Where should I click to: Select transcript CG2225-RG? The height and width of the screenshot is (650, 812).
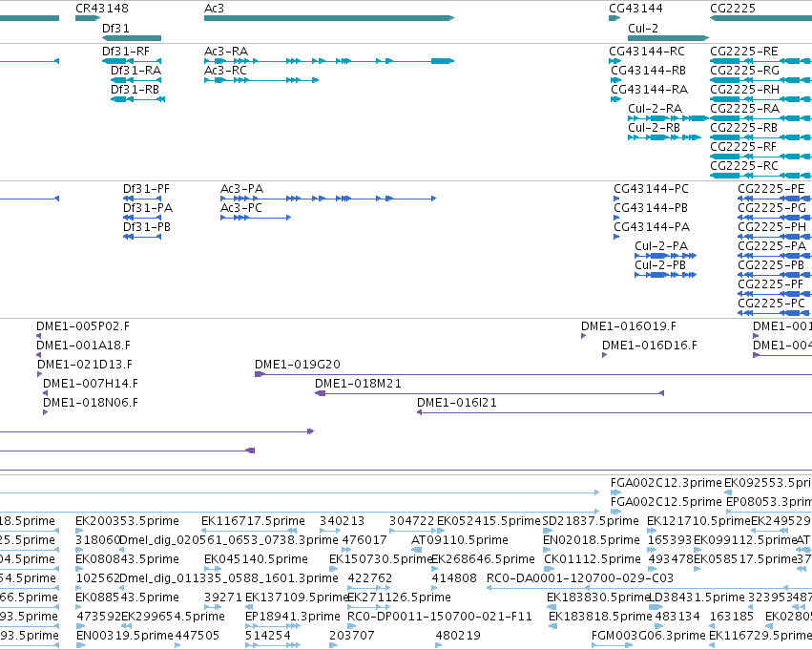(x=744, y=71)
